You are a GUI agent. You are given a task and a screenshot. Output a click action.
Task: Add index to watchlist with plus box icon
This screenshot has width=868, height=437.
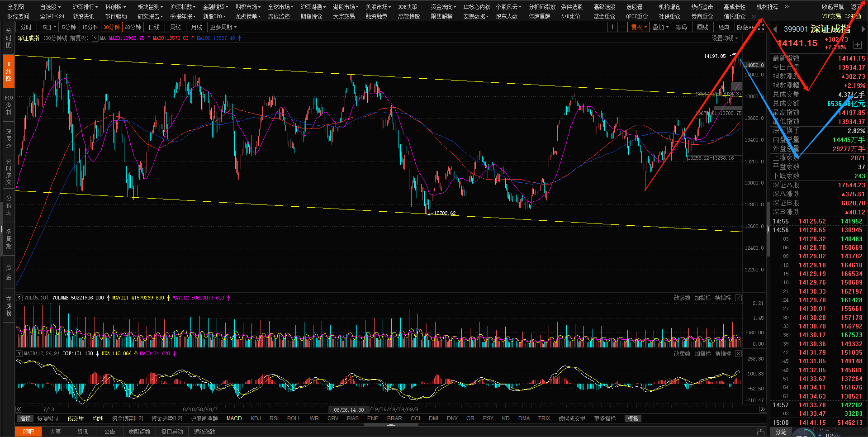click(857, 45)
